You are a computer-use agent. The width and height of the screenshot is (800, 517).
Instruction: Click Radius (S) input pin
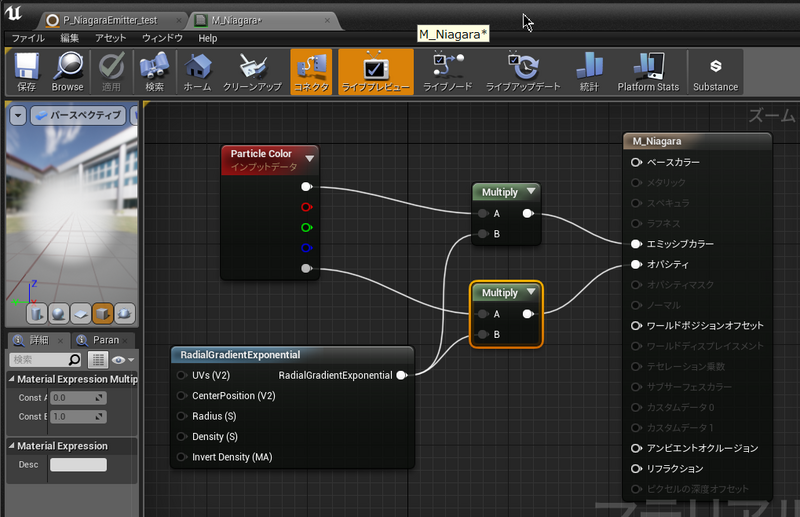(x=181, y=416)
